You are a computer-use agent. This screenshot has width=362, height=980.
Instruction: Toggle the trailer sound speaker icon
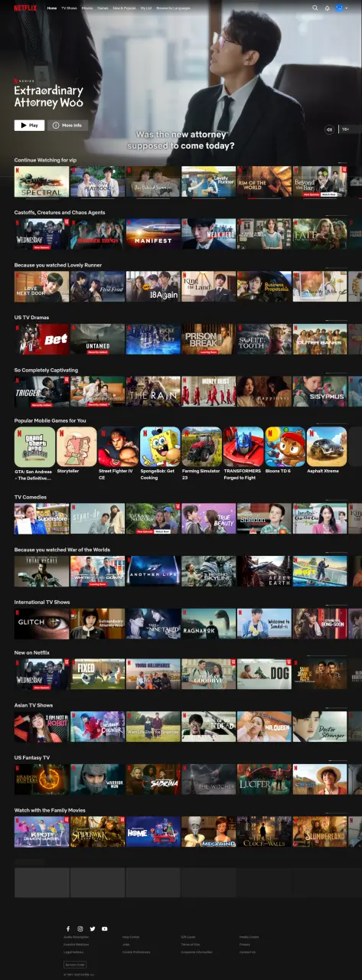[x=330, y=129]
